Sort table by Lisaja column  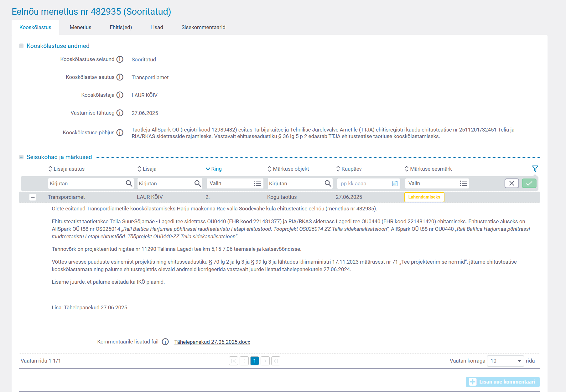coord(147,169)
